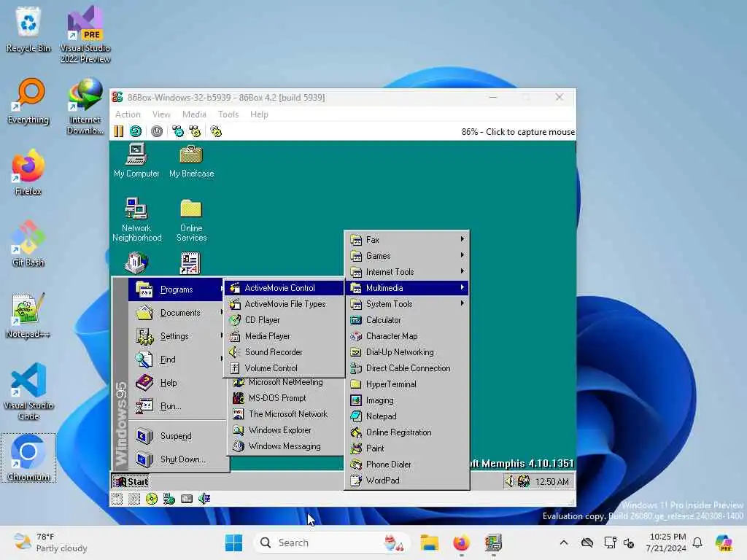Select My Briefcase icon in emulated desktop
The height and width of the screenshot is (560, 747).
click(192, 160)
